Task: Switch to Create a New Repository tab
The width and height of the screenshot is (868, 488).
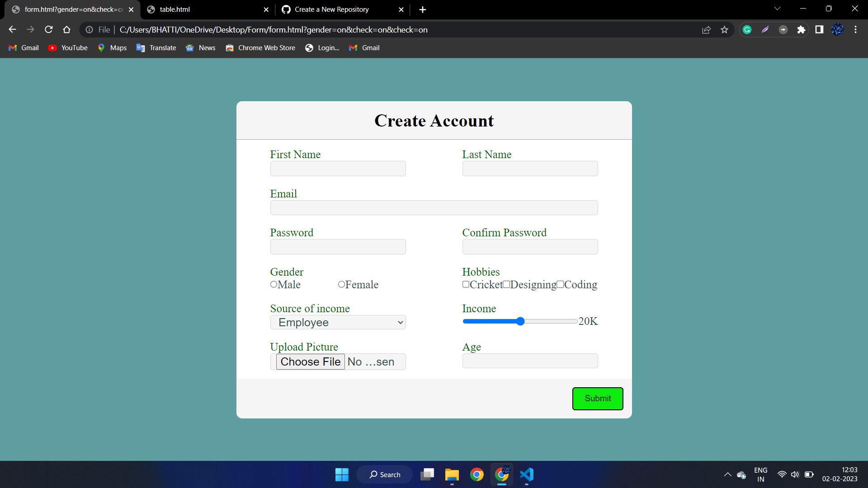Action: [342, 9]
